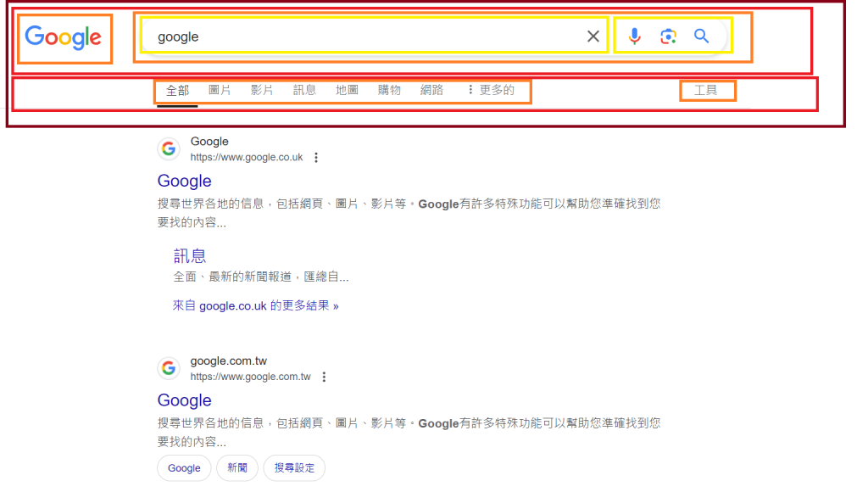Open the Google title link for google.com.tw

pyautogui.click(x=184, y=400)
